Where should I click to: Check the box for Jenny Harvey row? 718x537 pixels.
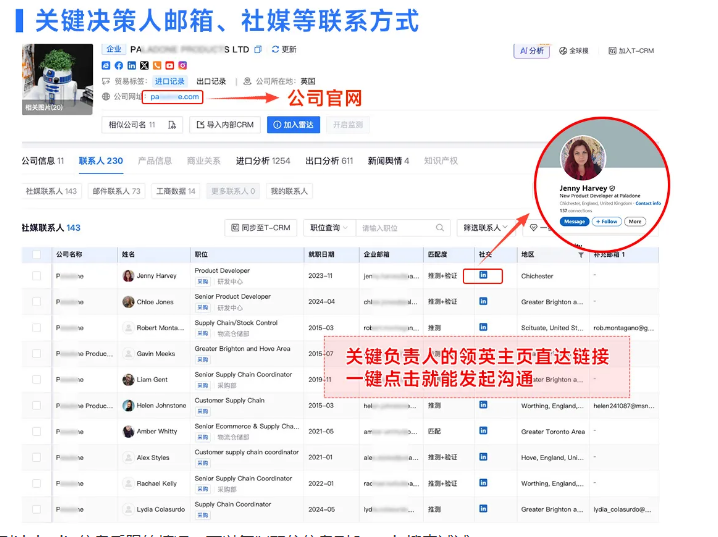click(x=37, y=276)
